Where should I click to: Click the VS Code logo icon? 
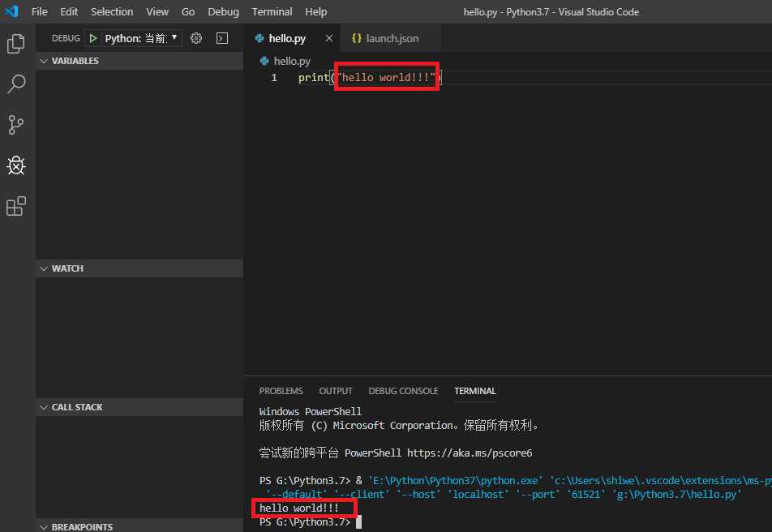[x=11, y=11]
